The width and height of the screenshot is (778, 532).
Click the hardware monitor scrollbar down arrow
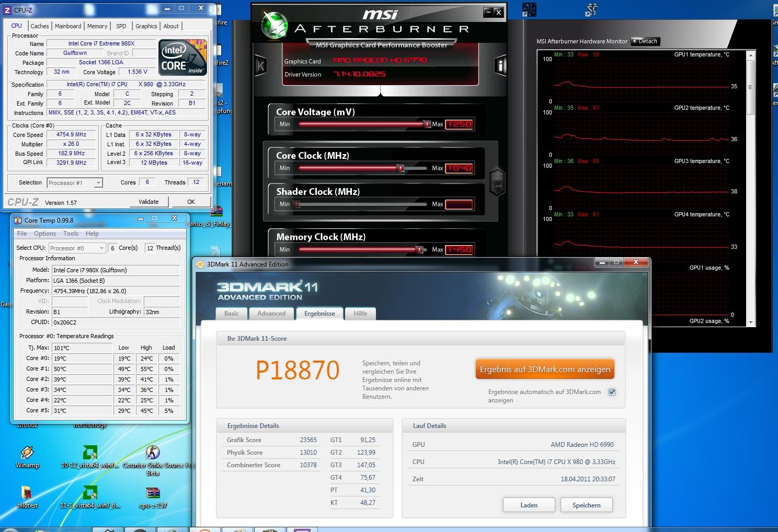[x=751, y=322]
